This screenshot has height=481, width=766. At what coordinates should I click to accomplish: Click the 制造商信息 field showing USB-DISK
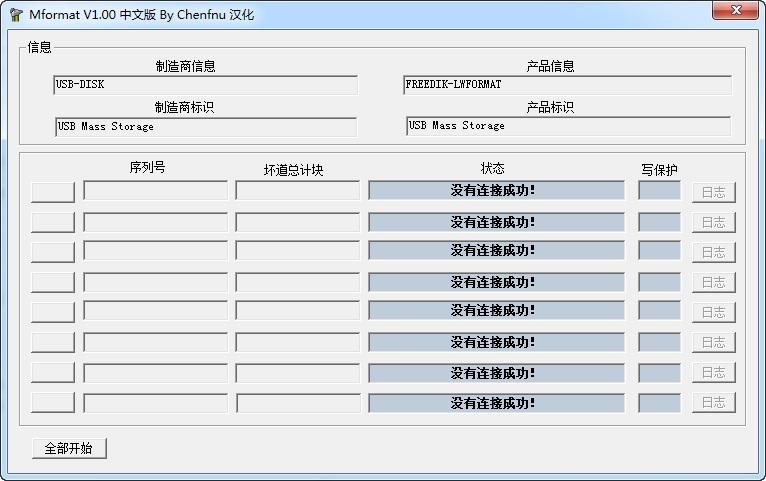click(205, 85)
